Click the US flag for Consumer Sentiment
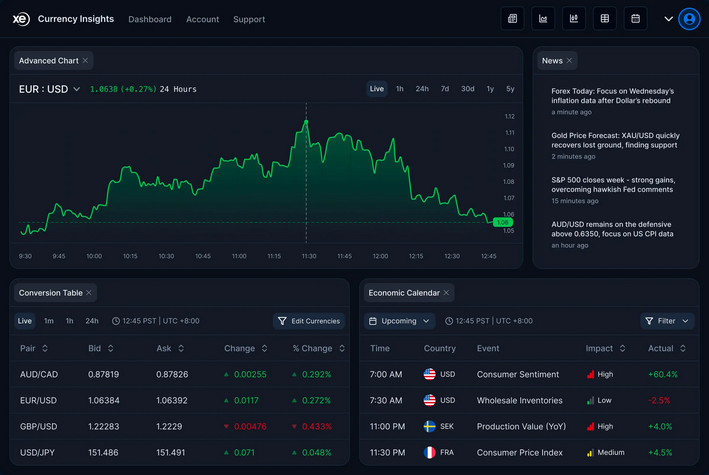Screen dimensions: 709x475 click(x=430, y=374)
